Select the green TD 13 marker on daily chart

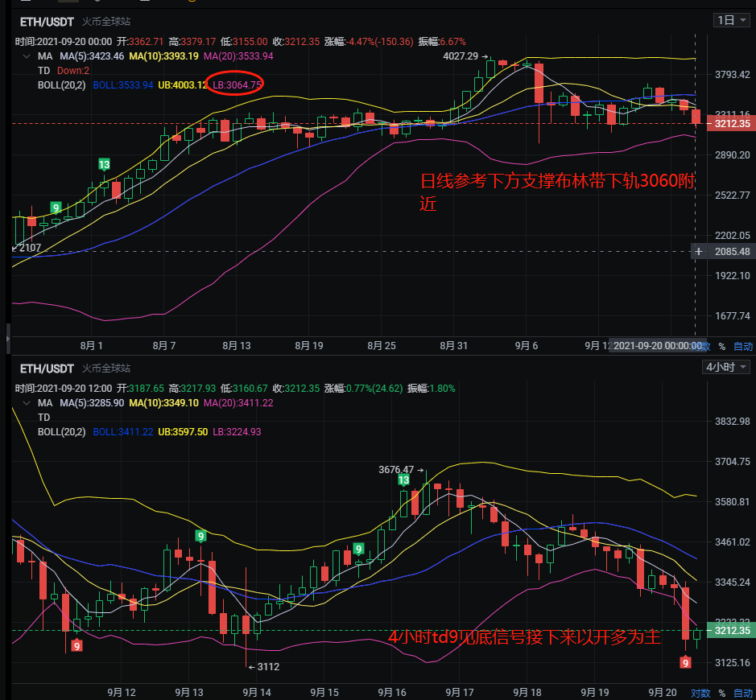click(104, 165)
